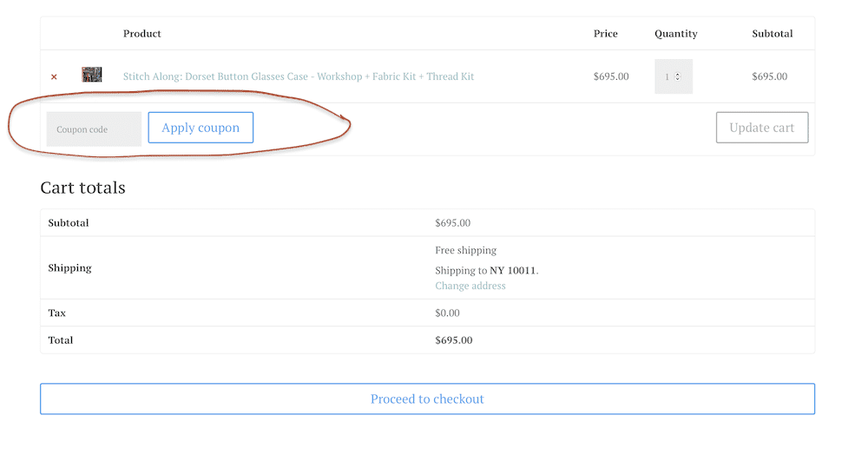Select the Total row label
868x468 pixels.
tap(61, 340)
